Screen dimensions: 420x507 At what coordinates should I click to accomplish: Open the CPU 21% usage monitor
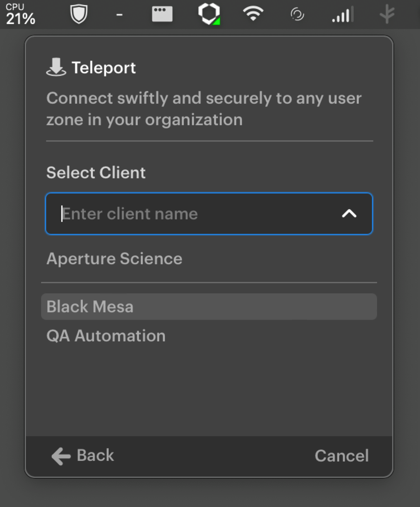coord(20,15)
